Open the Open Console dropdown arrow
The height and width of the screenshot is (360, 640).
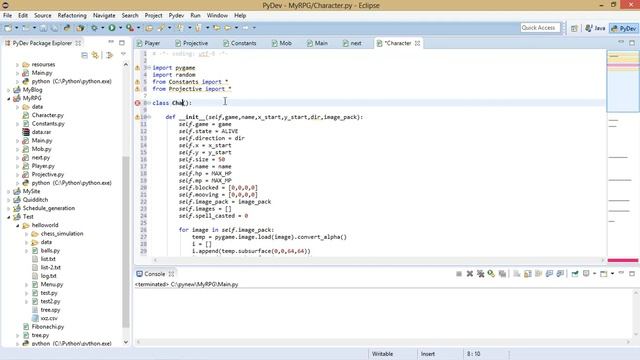click(612, 274)
